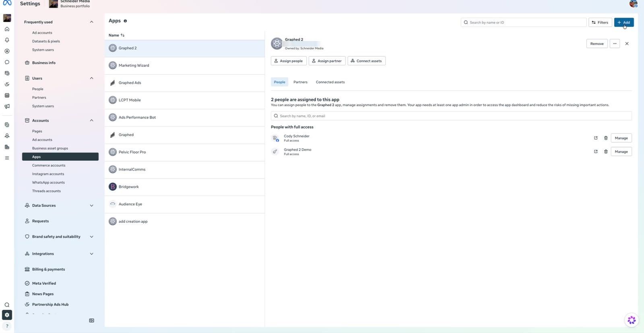The image size is (644, 333).
Task: Open the Filters button
Action: [600, 23]
